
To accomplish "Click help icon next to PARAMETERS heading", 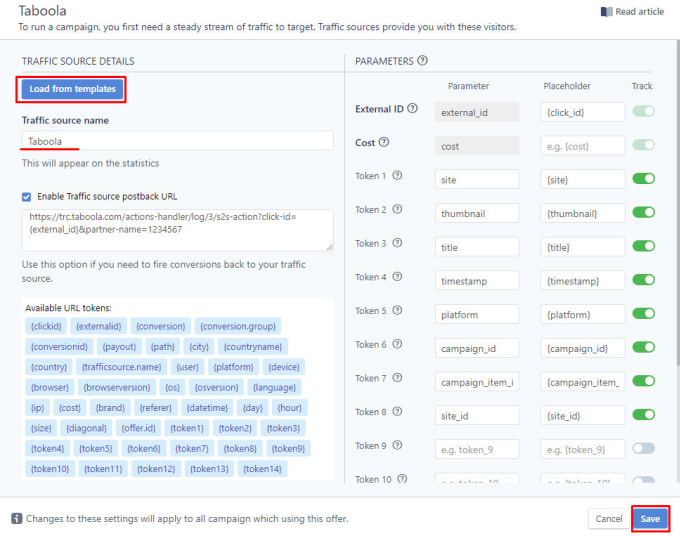I will (422, 61).
